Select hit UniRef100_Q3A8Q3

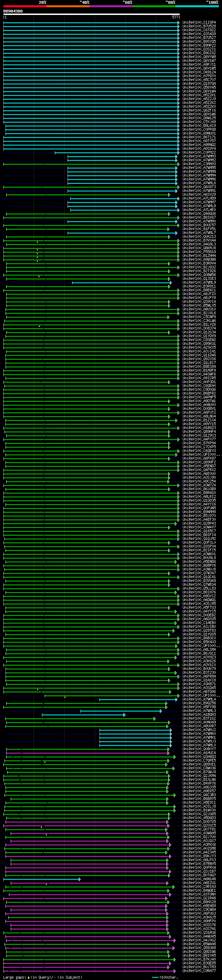[x=199, y=757]
